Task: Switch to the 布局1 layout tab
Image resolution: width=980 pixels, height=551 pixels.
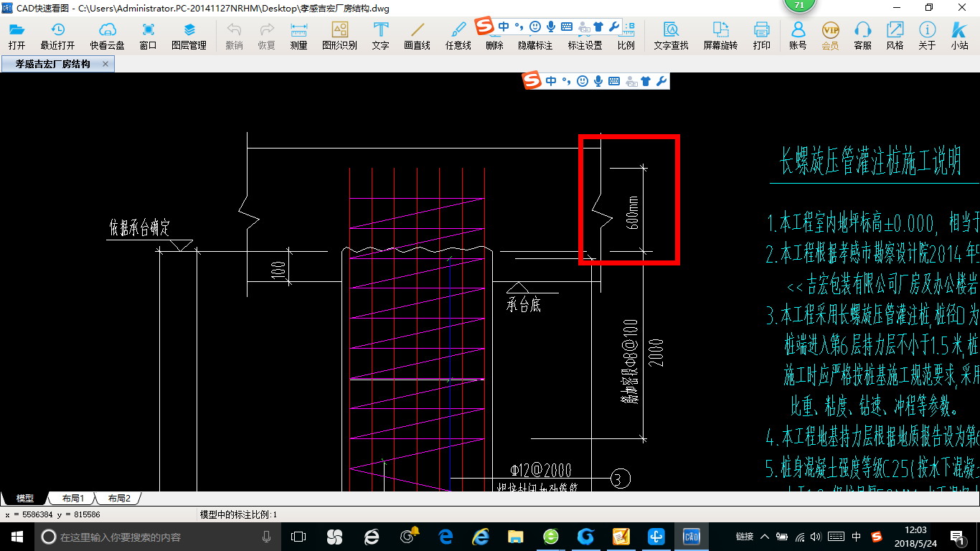Action: point(72,498)
